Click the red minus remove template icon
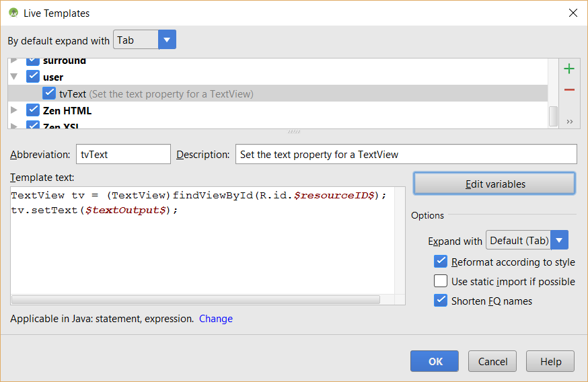The width and height of the screenshot is (588, 382). (x=569, y=90)
